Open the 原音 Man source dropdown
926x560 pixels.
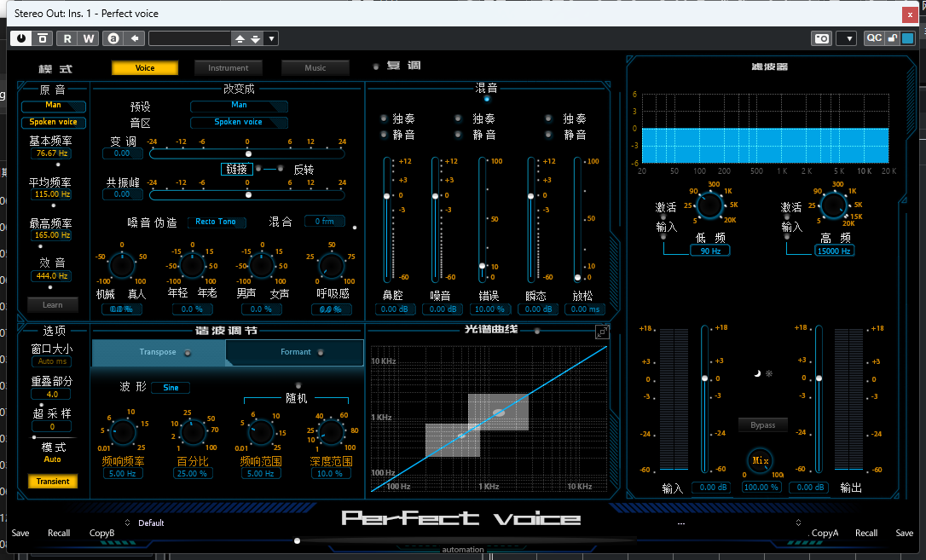tap(54, 106)
